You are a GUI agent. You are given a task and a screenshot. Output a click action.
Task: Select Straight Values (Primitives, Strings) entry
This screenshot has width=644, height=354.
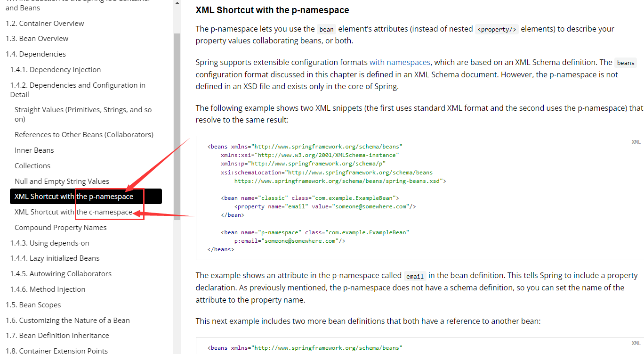coord(83,114)
